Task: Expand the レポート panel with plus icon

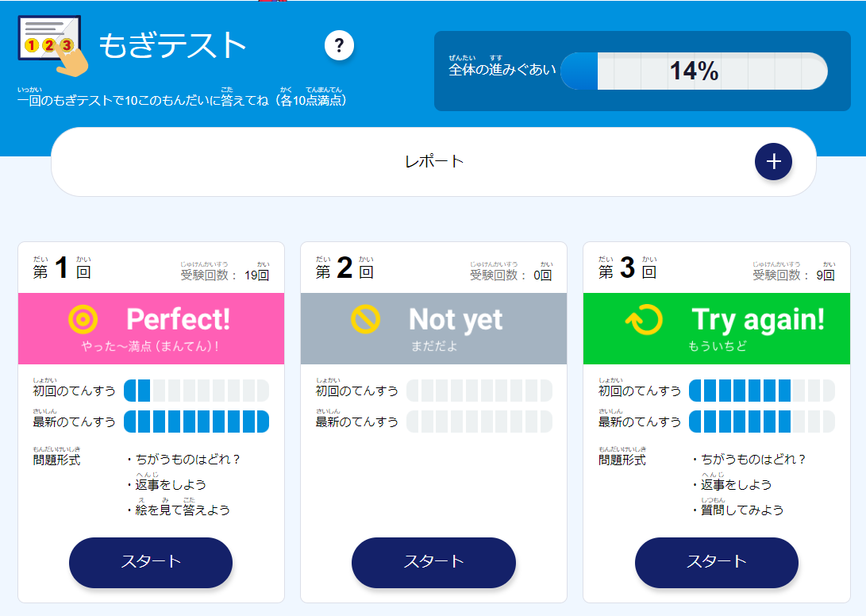Action: click(773, 161)
